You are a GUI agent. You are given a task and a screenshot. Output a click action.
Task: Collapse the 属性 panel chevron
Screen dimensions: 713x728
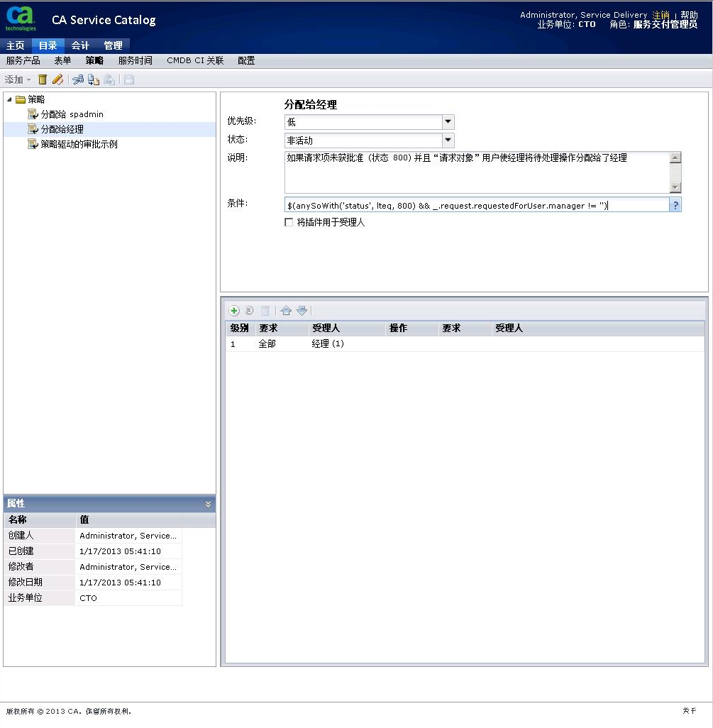pyautogui.click(x=208, y=504)
